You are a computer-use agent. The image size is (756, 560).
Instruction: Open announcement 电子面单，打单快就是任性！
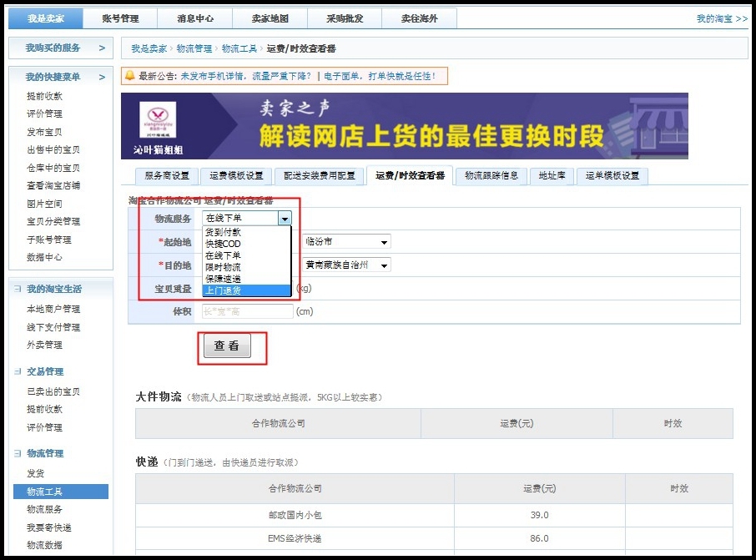tap(380, 76)
